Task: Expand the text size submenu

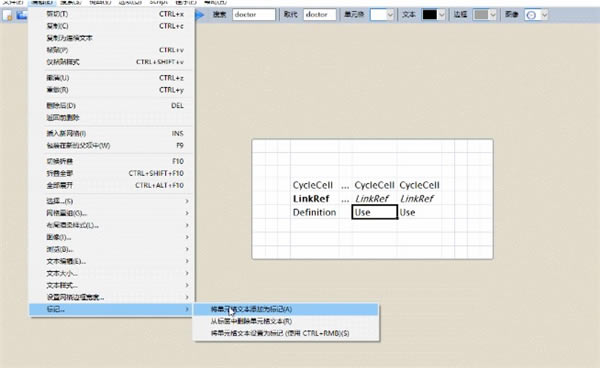Action: point(112,273)
